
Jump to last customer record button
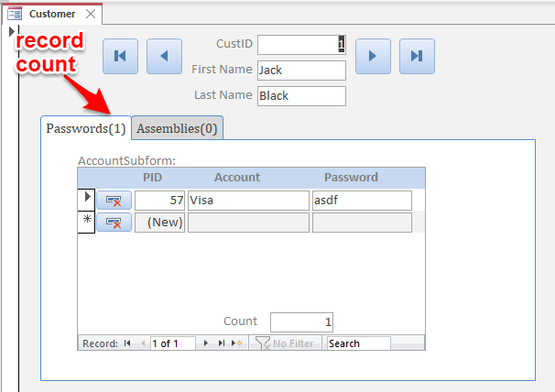[x=417, y=56]
